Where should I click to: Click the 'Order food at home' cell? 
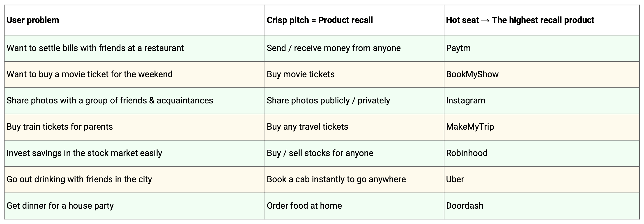pyautogui.click(x=354, y=206)
